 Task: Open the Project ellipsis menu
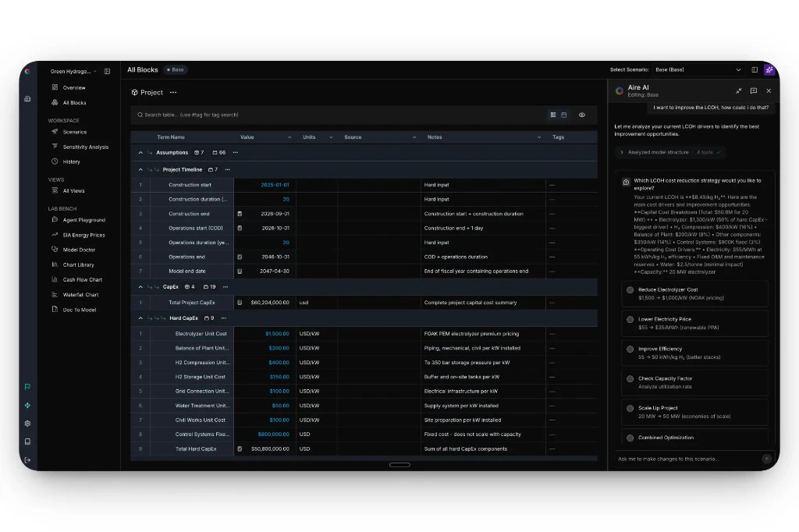click(173, 92)
